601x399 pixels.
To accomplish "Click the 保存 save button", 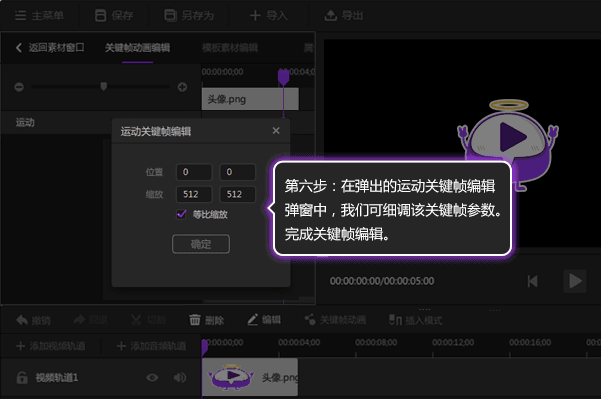I will tap(114, 16).
